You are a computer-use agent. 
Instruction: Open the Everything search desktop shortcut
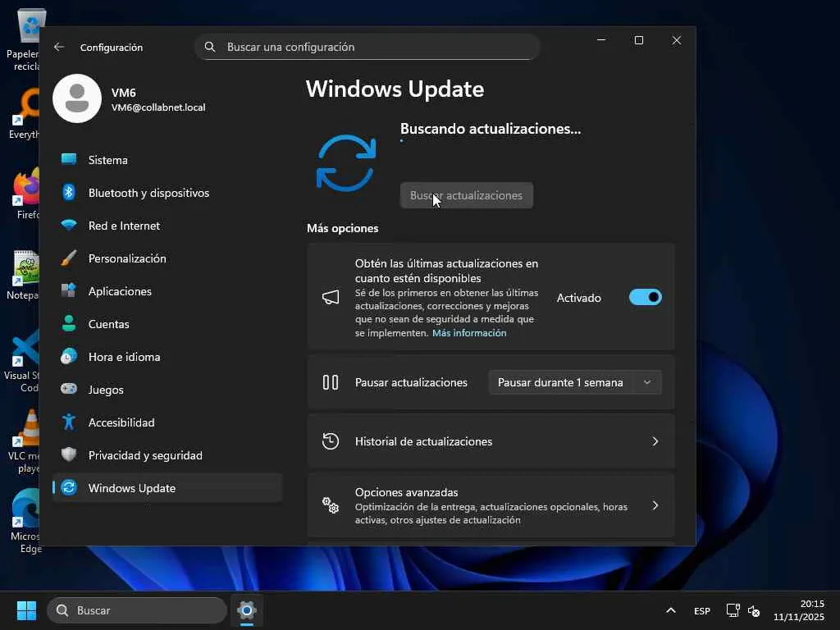(x=25, y=113)
